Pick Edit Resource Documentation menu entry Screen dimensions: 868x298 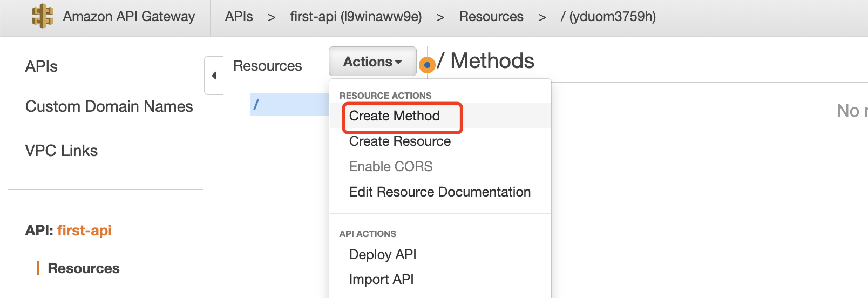(x=440, y=192)
